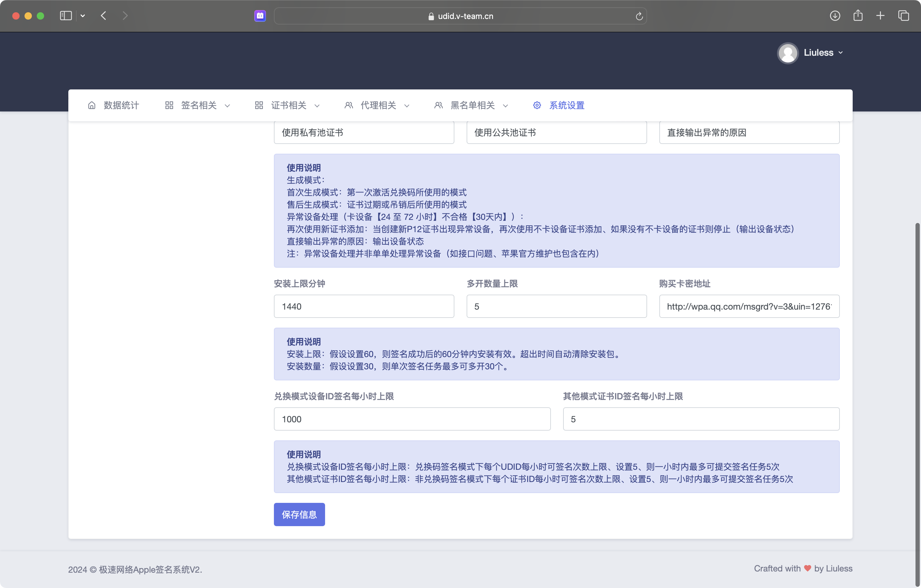
Task: Click the 保存信息 button
Action: 299,514
